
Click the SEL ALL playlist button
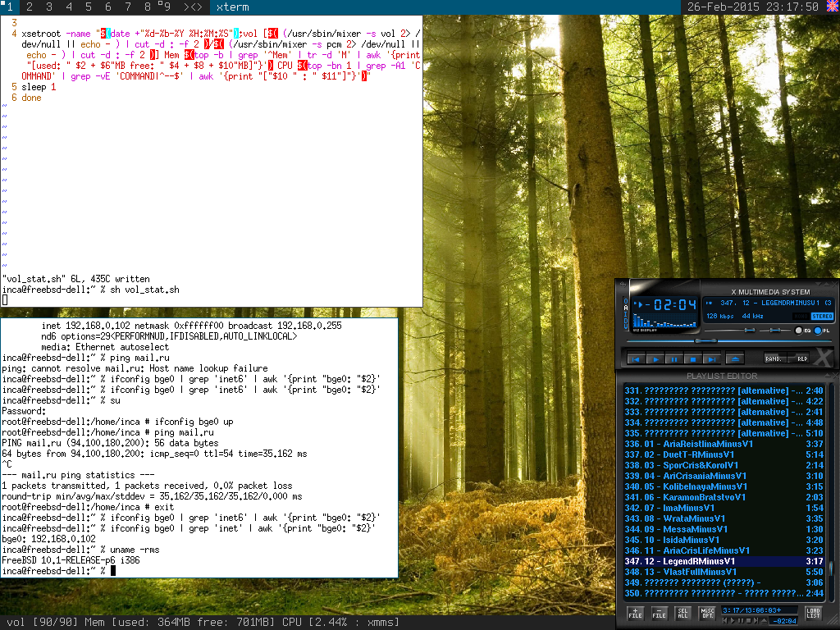coord(683,614)
